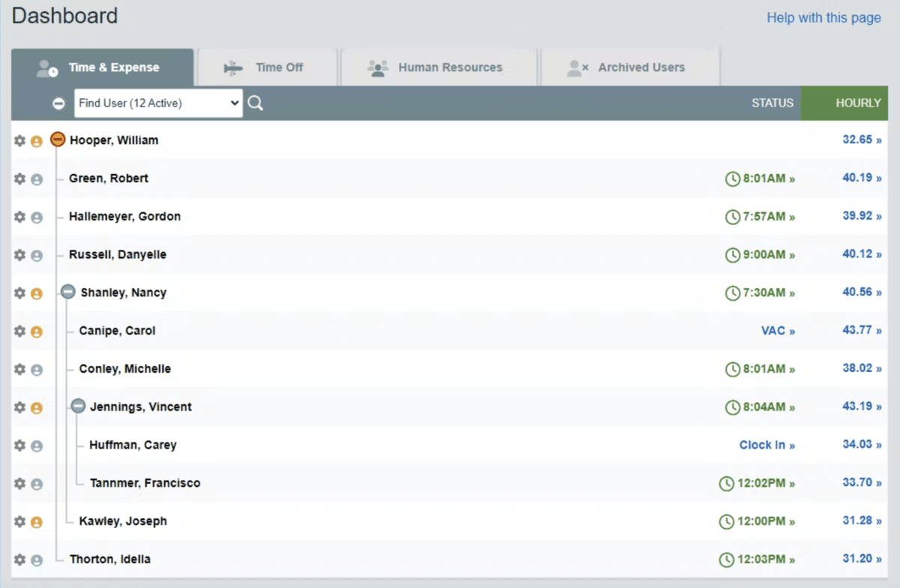The height and width of the screenshot is (588, 900).
Task: Click the HOURLY column header
Action: coord(844,103)
